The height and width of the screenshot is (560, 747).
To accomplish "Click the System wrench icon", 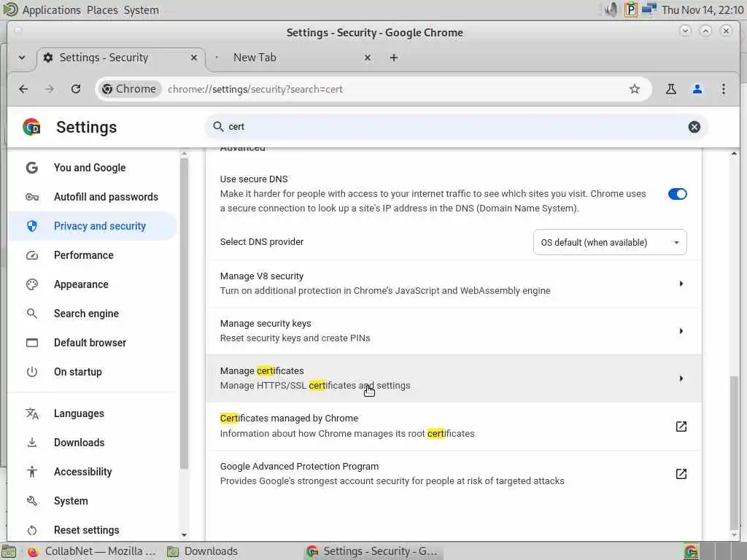I will pos(32,500).
